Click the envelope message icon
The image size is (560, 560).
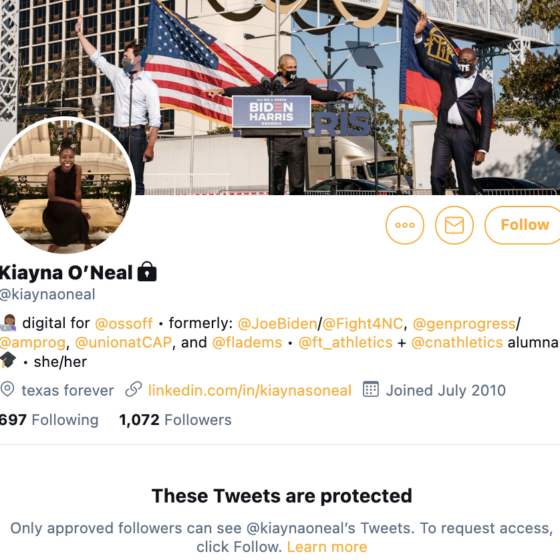(454, 225)
